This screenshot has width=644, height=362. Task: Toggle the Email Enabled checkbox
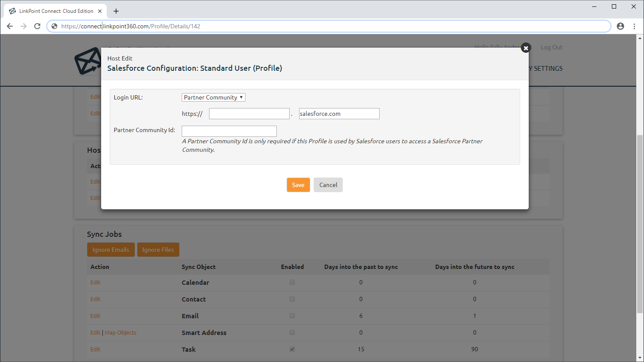click(x=292, y=316)
